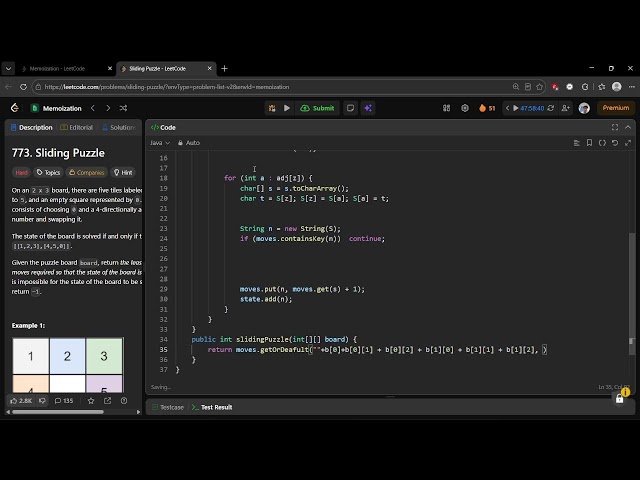The image size is (640, 480).
Task: Pick a random problem shuffle icon
Action: [x=123, y=108]
